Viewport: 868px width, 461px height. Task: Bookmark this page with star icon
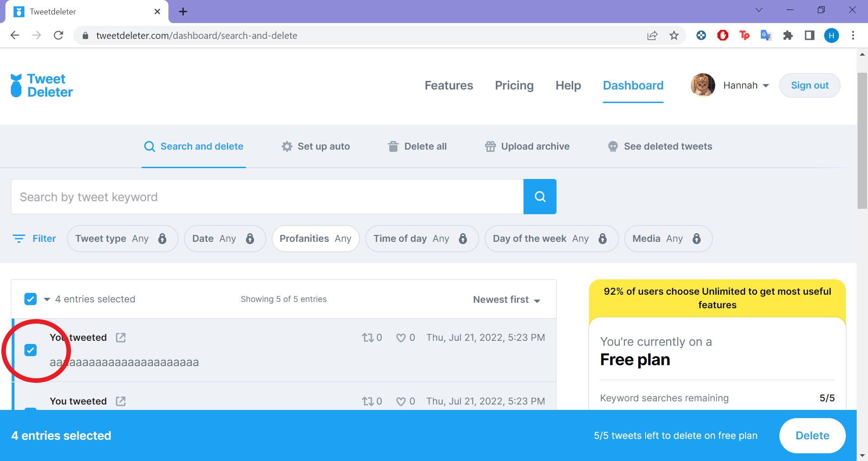click(674, 36)
